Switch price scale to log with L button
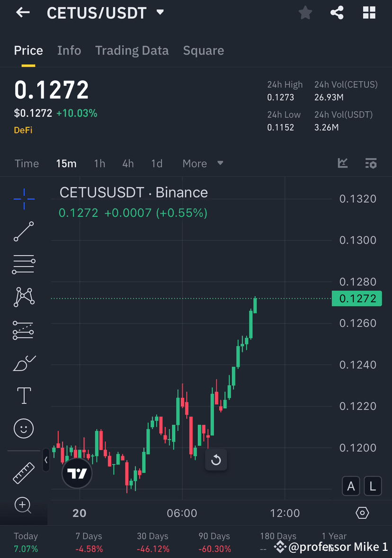 click(373, 486)
